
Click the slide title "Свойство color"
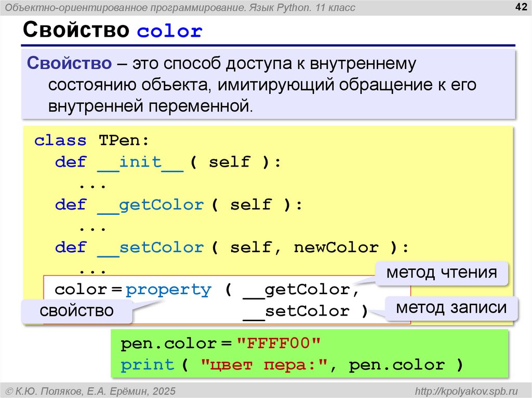click(x=112, y=31)
